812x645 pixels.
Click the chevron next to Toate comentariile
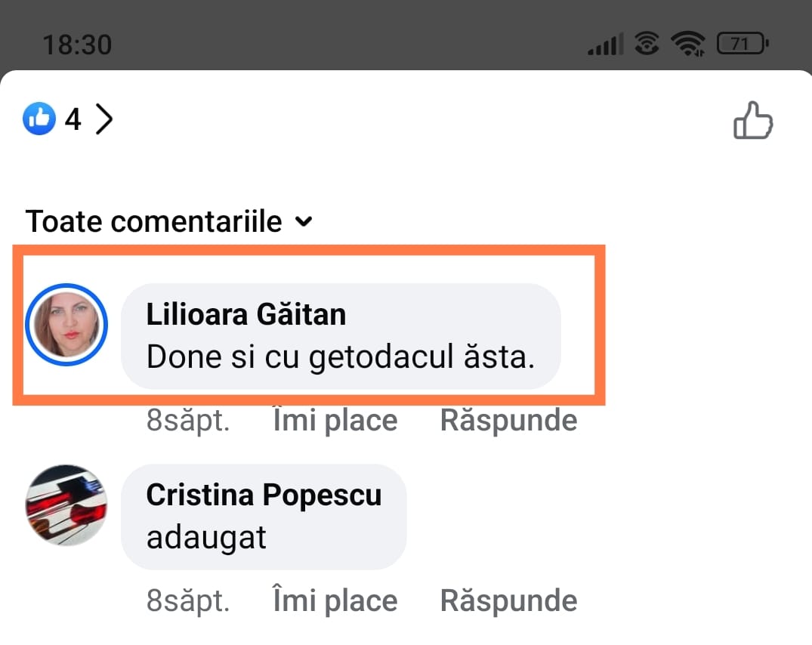click(304, 221)
